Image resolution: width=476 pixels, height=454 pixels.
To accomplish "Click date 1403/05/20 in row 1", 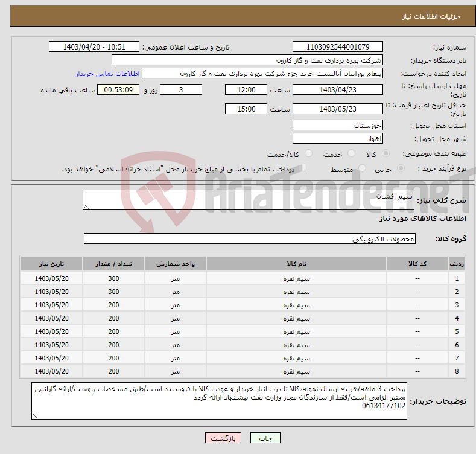I will (52, 278).
